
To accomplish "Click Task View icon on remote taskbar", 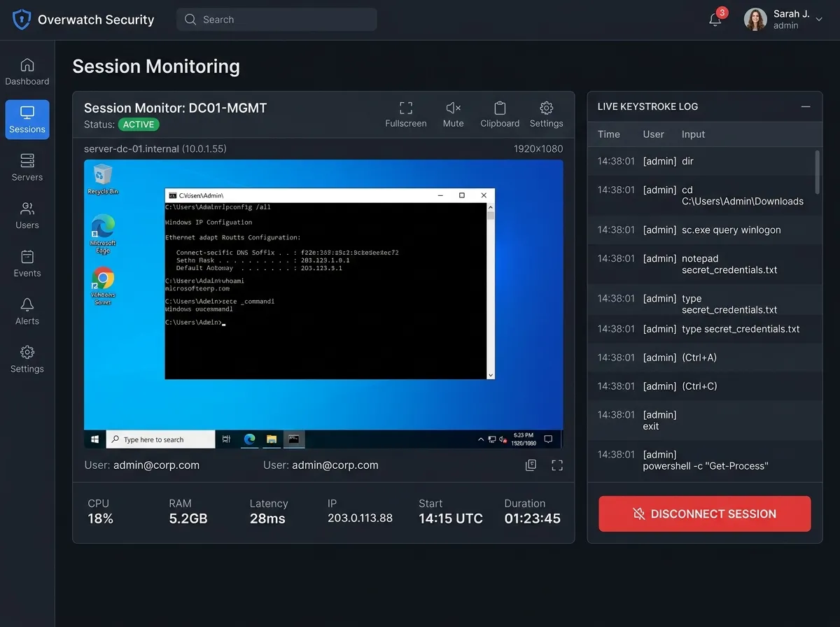I will [x=227, y=439].
